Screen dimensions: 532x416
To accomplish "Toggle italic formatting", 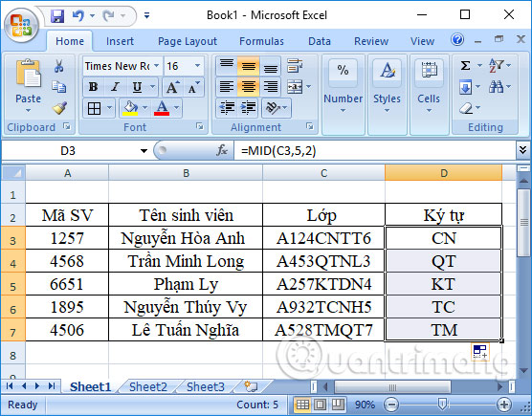I will pyautogui.click(x=115, y=87).
